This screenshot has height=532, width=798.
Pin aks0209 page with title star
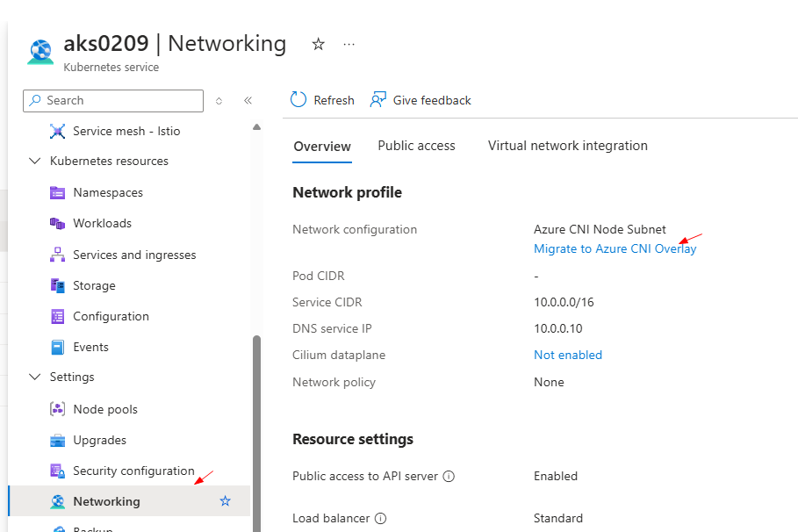[x=319, y=44]
